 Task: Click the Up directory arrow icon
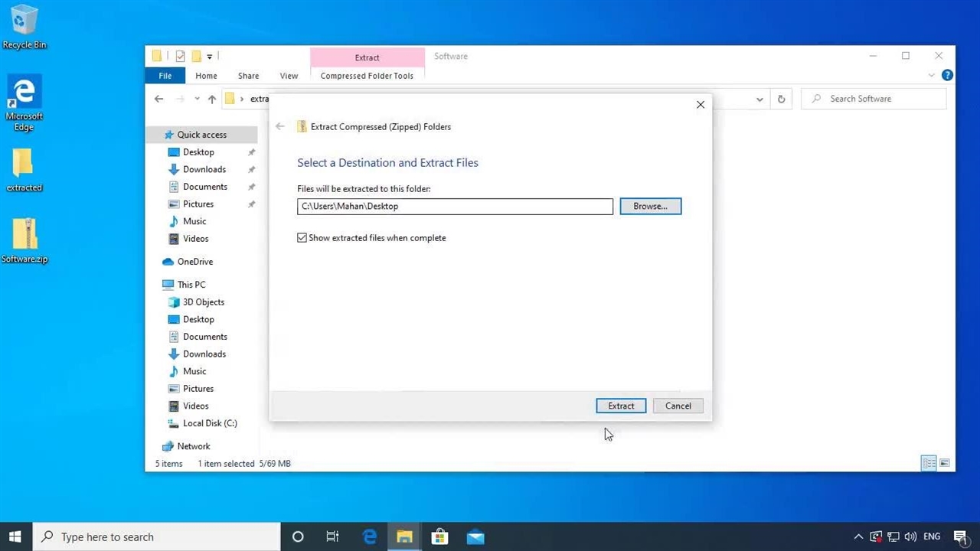212,99
